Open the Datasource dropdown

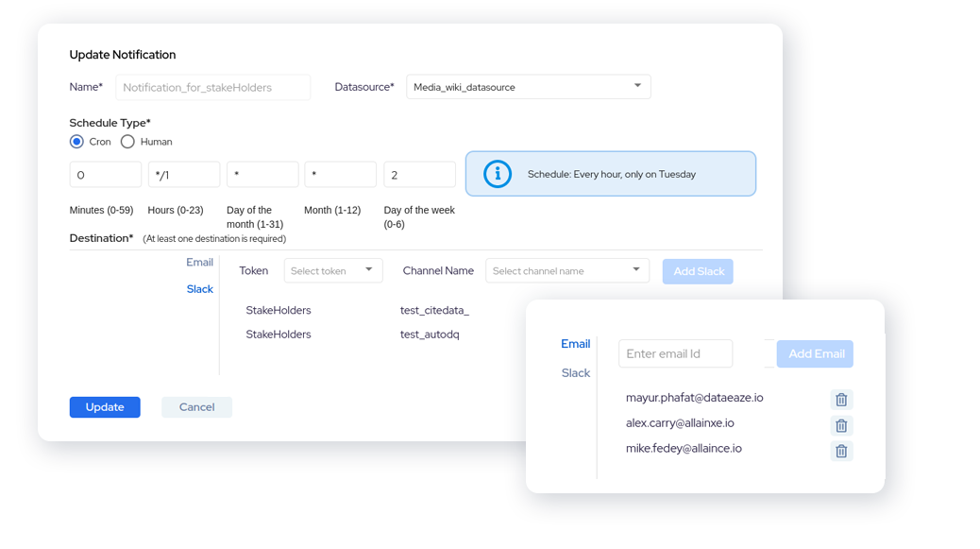tap(529, 87)
